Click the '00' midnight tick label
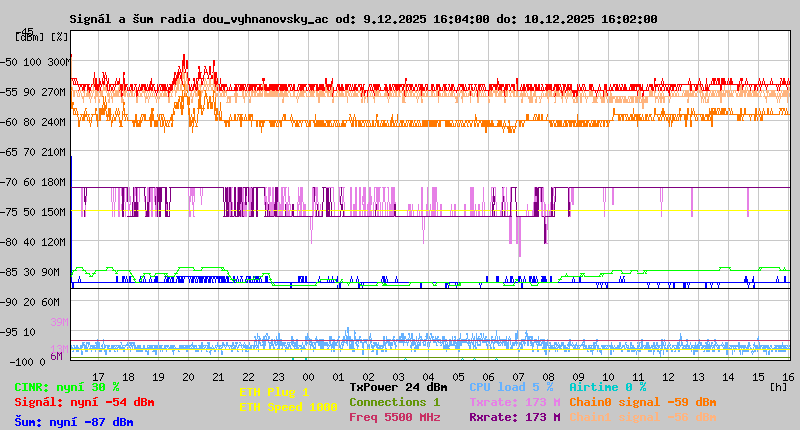Viewport: 800px width, 430px height. [x=308, y=377]
